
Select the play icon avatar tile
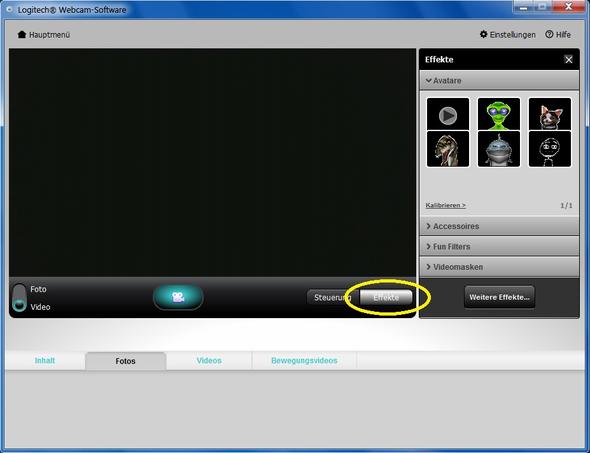coord(448,114)
